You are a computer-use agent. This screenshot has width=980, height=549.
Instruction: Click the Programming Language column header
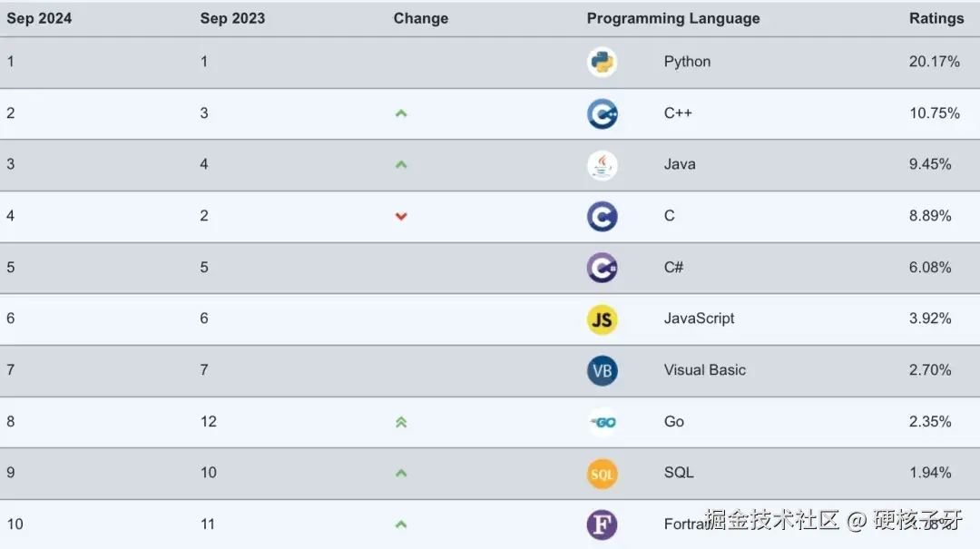[672, 18]
